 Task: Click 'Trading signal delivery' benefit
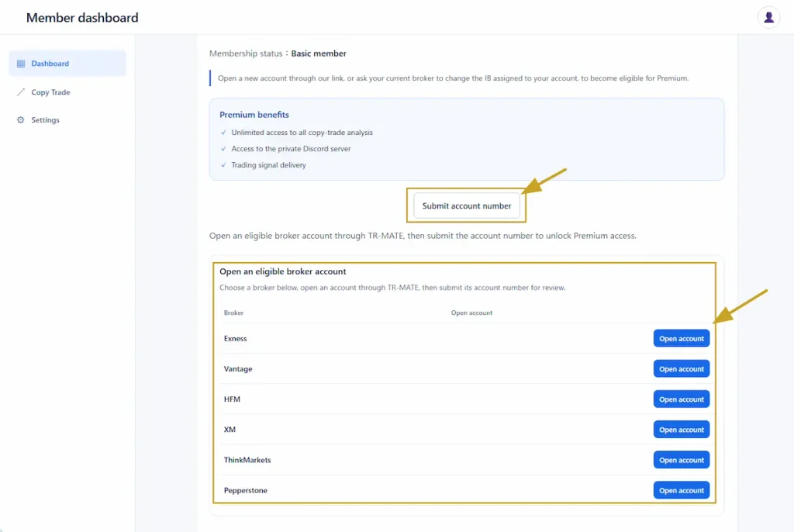coord(268,164)
